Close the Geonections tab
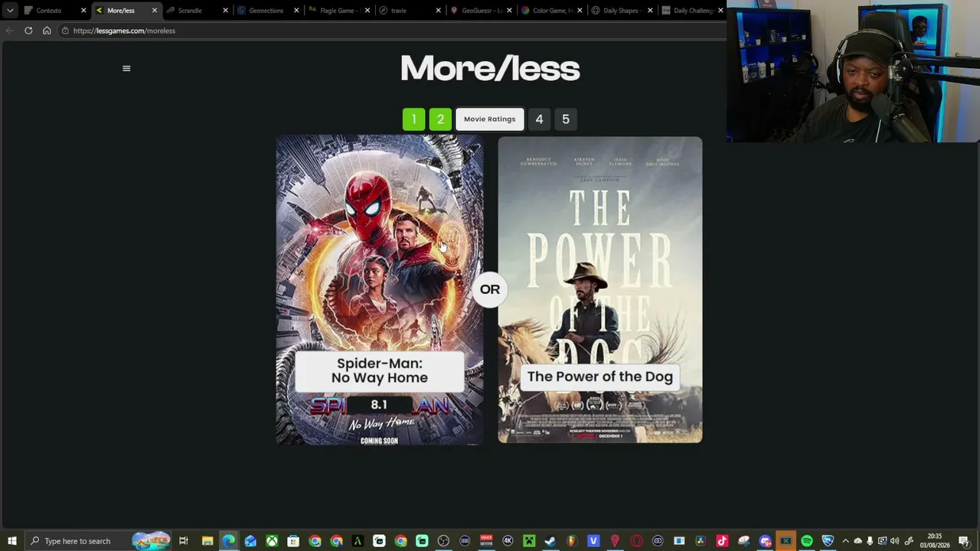Screen dimensions: 980x551 tap(296, 11)
